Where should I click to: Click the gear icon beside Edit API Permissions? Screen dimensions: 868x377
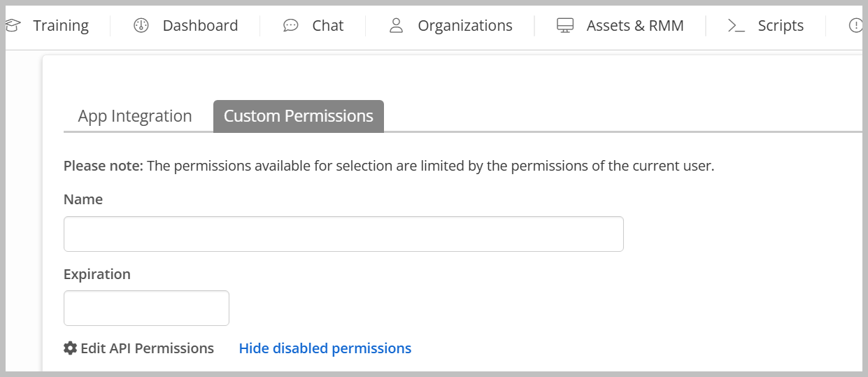70,348
